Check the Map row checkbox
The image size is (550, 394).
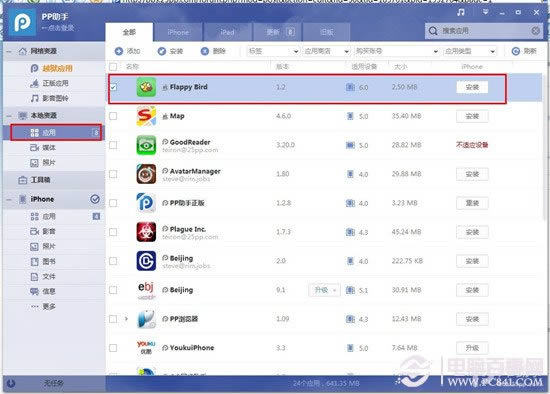(x=113, y=116)
